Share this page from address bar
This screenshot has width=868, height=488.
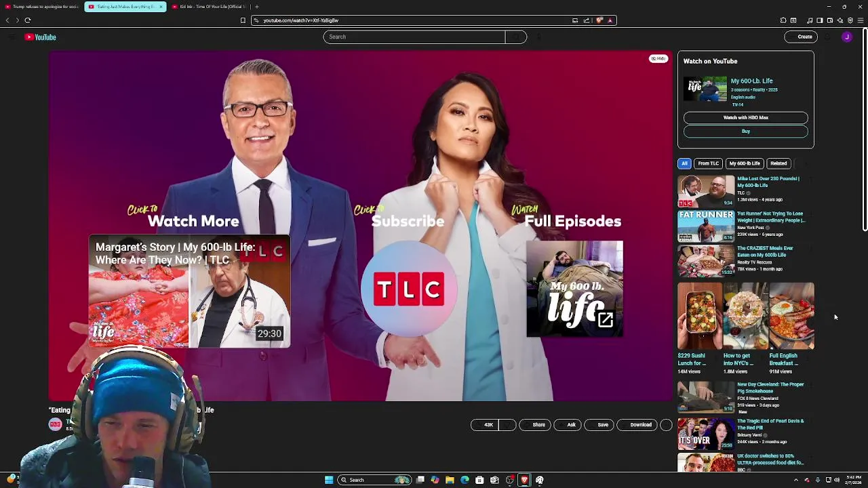coord(587,20)
